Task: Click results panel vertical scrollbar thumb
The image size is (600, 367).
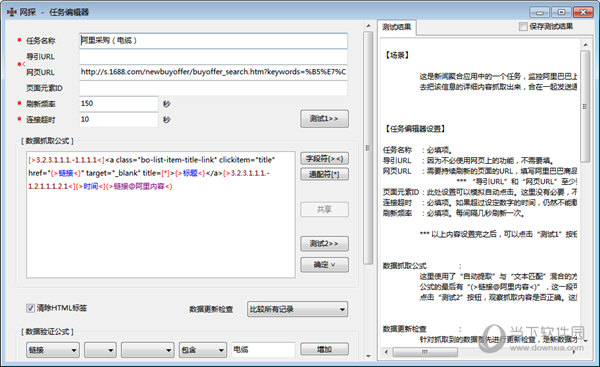Action: [585, 106]
